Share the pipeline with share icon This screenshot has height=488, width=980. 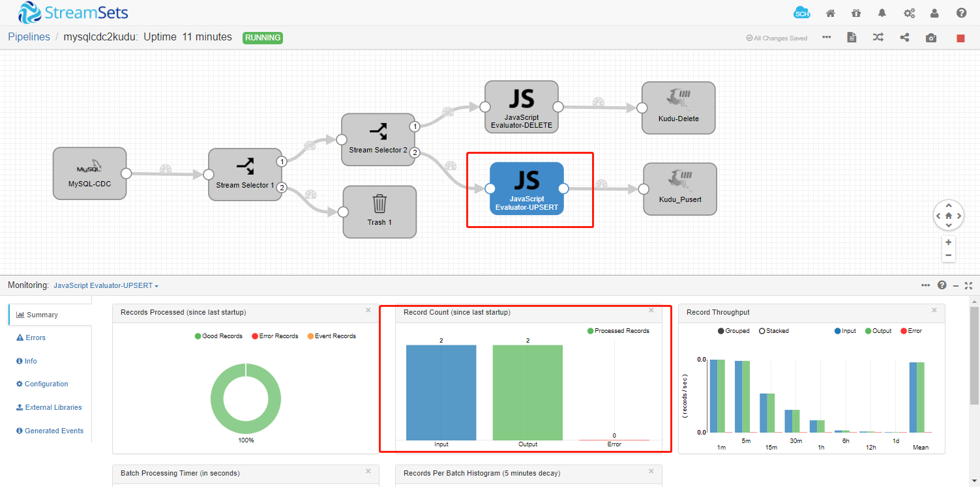904,38
